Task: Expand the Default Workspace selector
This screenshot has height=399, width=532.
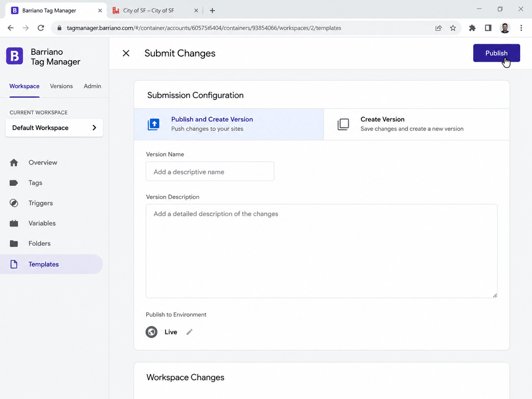Action: point(54,127)
